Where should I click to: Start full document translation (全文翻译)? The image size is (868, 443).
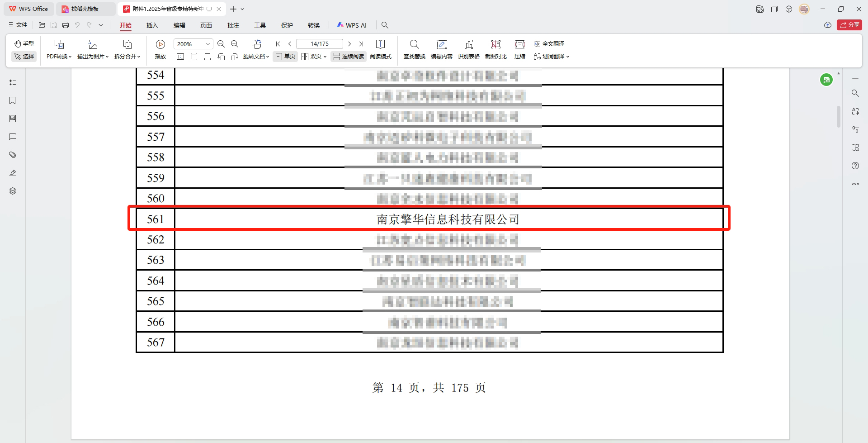[550, 44]
